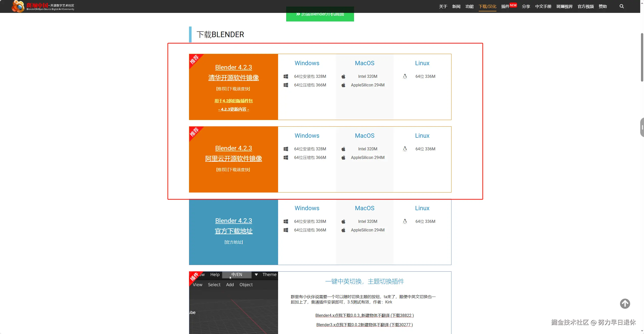Click Windows icon beside Aliyun 64位压缩包 366M

(x=286, y=157)
